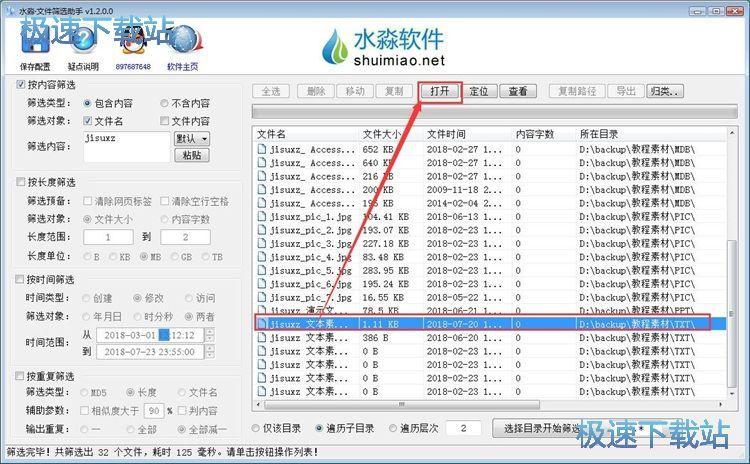Click stepper arrows of the 从 start time field
The height and width of the screenshot is (464, 750).
210,335
